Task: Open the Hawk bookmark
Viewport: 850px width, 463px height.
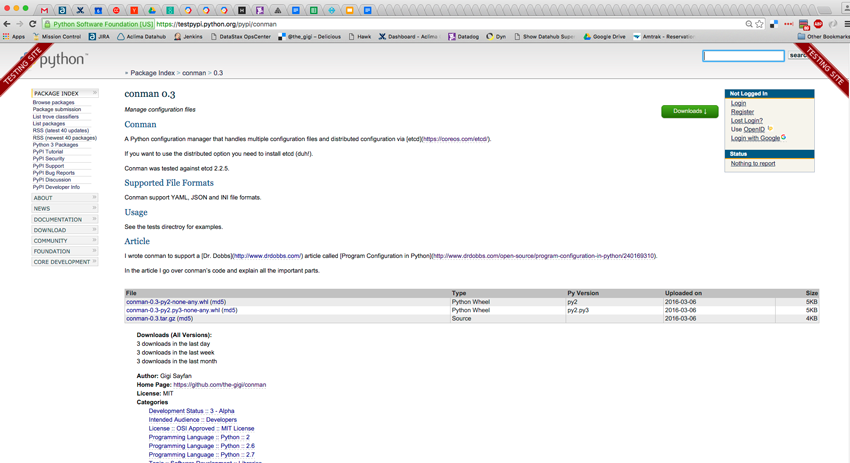Action: pyautogui.click(x=360, y=36)
